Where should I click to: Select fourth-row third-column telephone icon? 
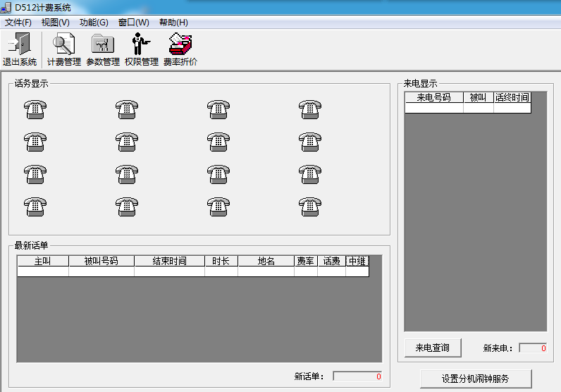pos(218,207)
